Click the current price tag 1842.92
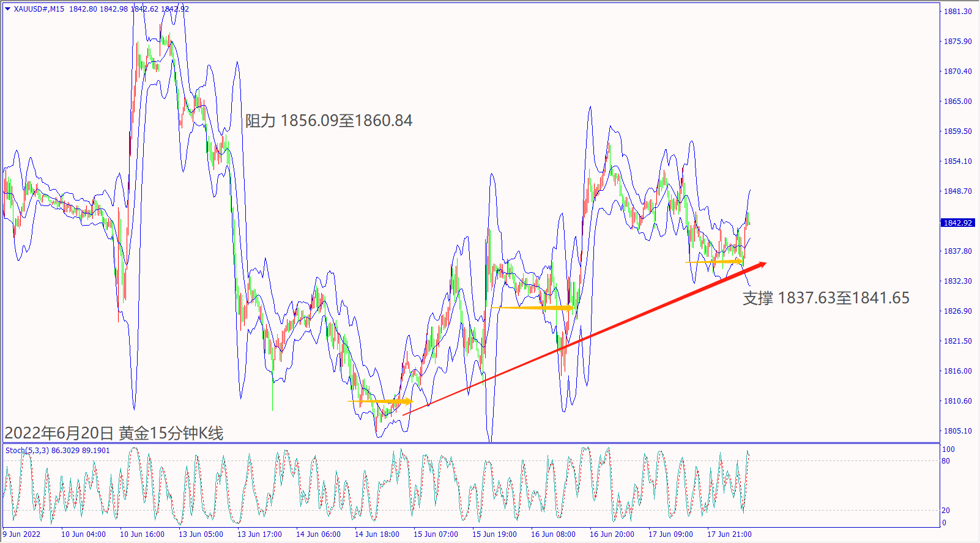The image size is (980, 543). pyautogui.click(x=957, y=223)
